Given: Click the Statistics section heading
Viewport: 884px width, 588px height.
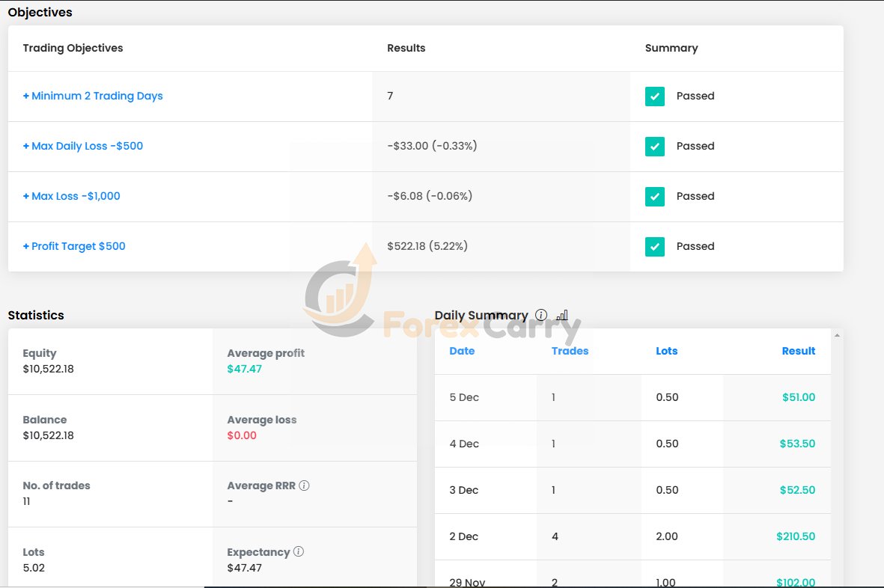Looking at the screenshot, I should [x=36, y=315].
